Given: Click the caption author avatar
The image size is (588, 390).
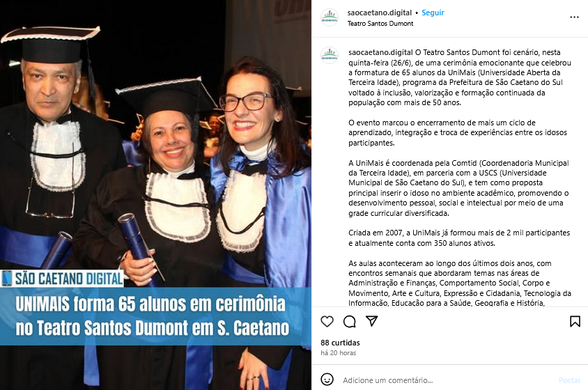Looking at the screenshot, I should pos(330,56).
